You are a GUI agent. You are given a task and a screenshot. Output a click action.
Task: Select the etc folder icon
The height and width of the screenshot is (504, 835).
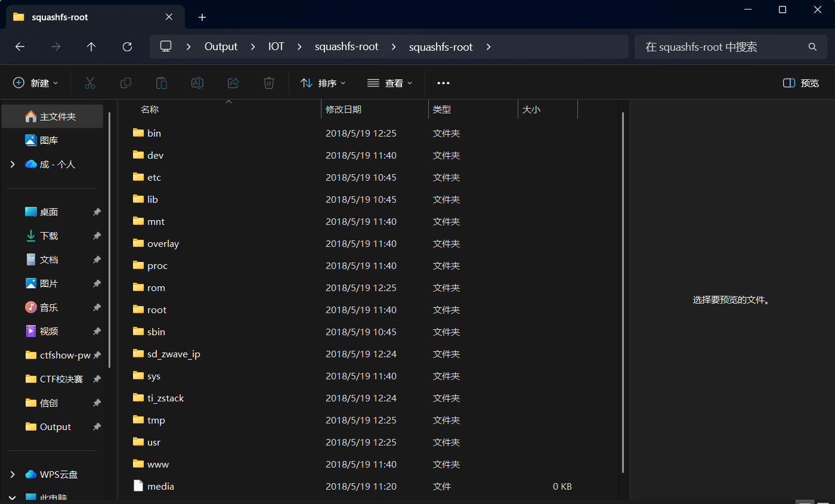tap(138, 177)
